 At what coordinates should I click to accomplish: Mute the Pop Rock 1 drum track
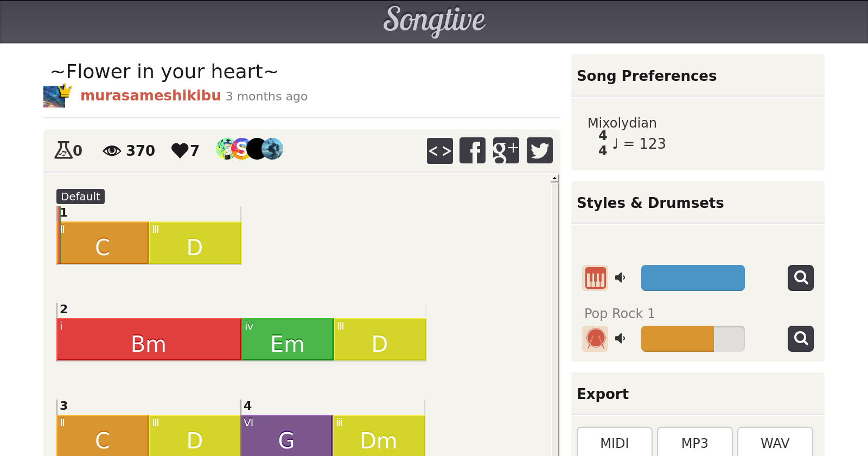[620, 339]
